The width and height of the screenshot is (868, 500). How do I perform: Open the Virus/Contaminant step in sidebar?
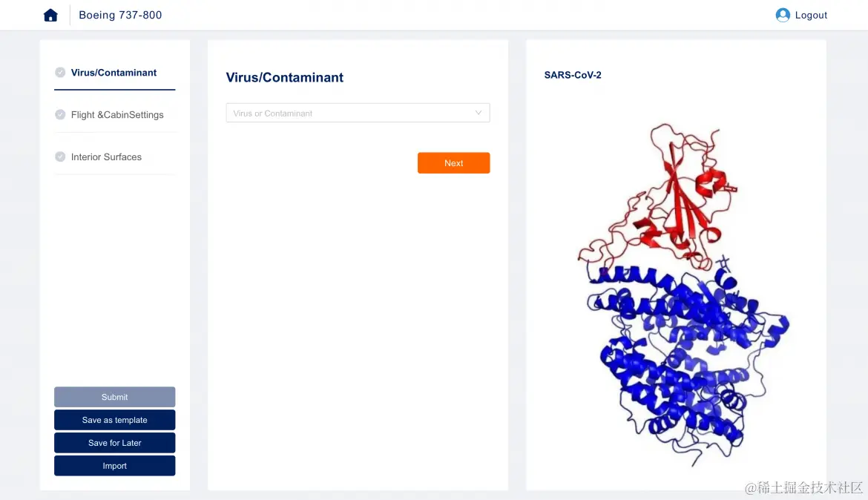[x=114, y=73]
